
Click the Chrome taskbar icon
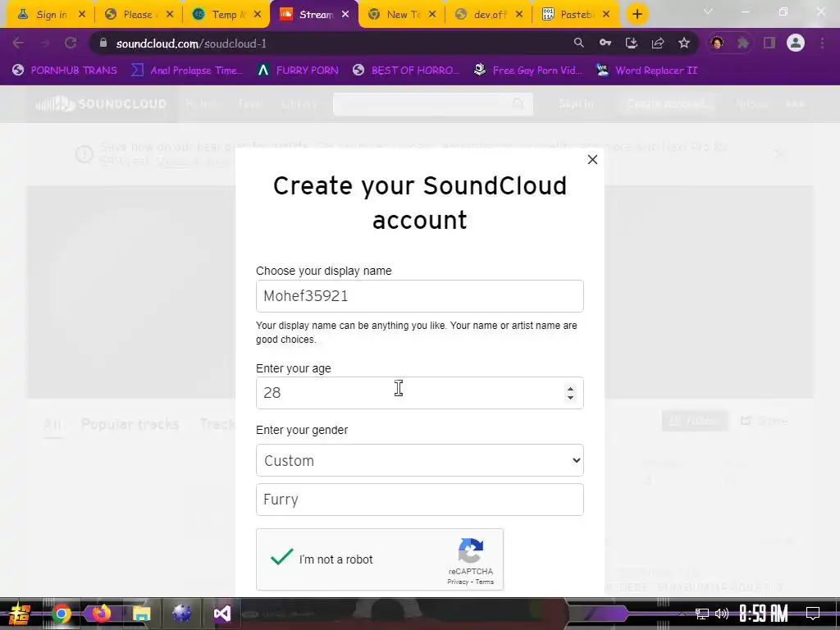(x=61, y=614)
